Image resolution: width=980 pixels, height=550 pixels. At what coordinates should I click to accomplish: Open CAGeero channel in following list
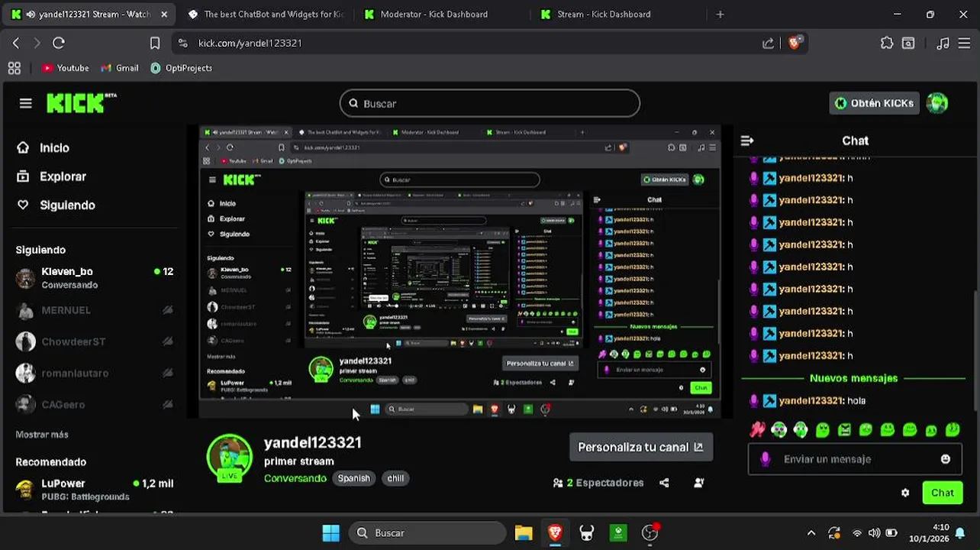coord(94,404)
